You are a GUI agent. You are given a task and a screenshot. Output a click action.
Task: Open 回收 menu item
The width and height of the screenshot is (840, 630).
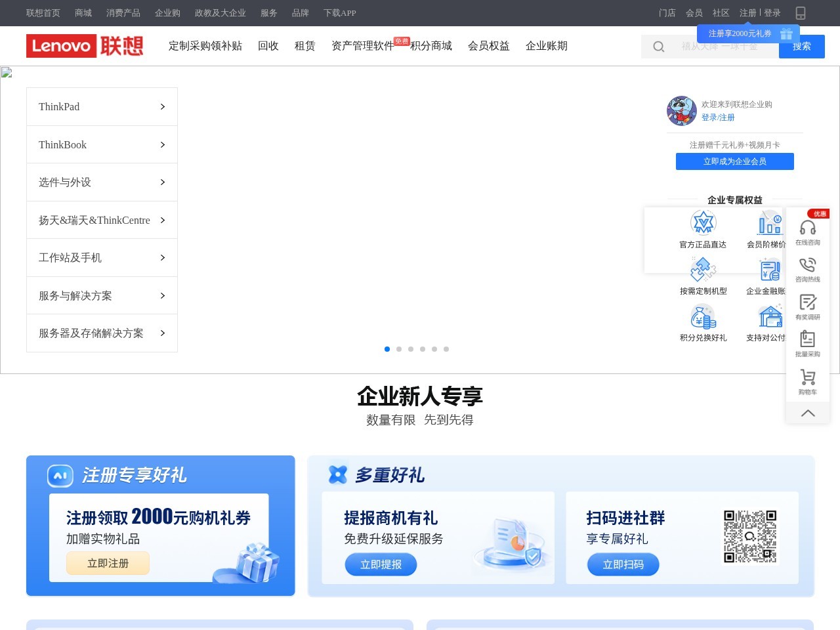pyautogui.click(x=268, y=46)
